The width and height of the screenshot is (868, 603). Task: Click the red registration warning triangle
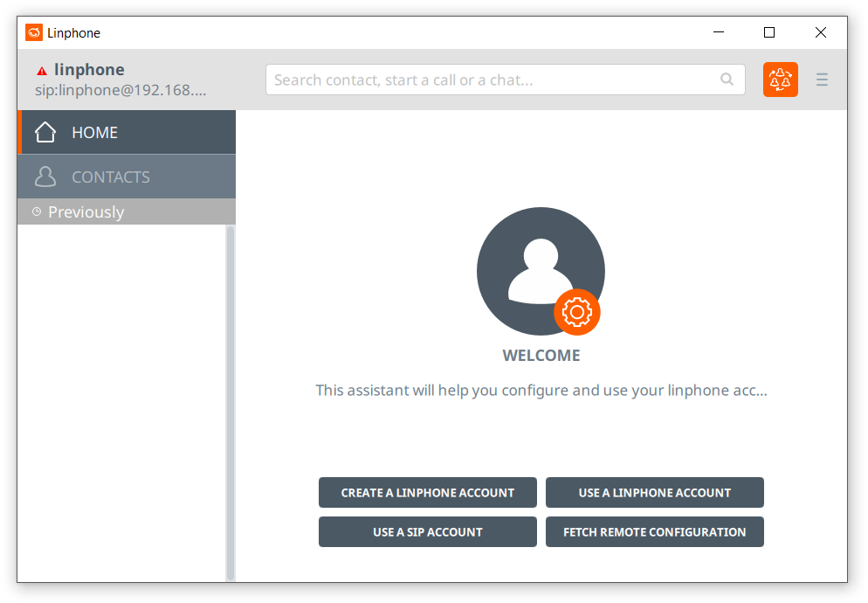point(42,71)
